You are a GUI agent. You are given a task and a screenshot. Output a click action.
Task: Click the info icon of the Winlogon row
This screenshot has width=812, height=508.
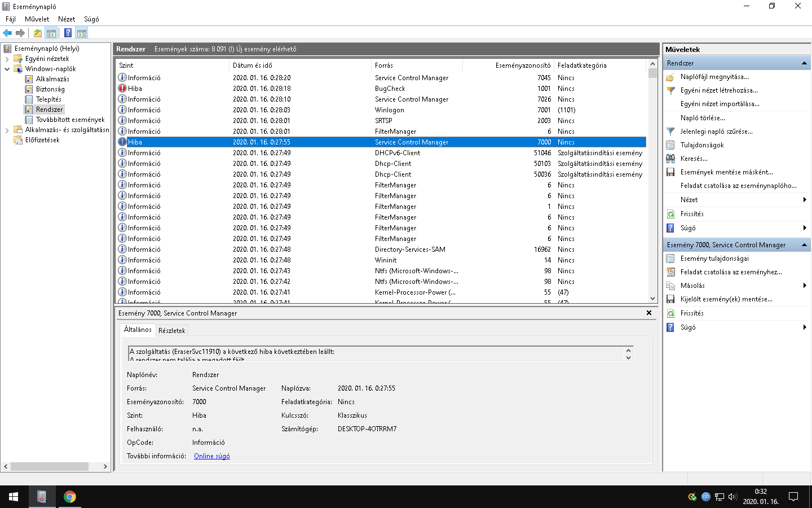(x=122, y=110)
